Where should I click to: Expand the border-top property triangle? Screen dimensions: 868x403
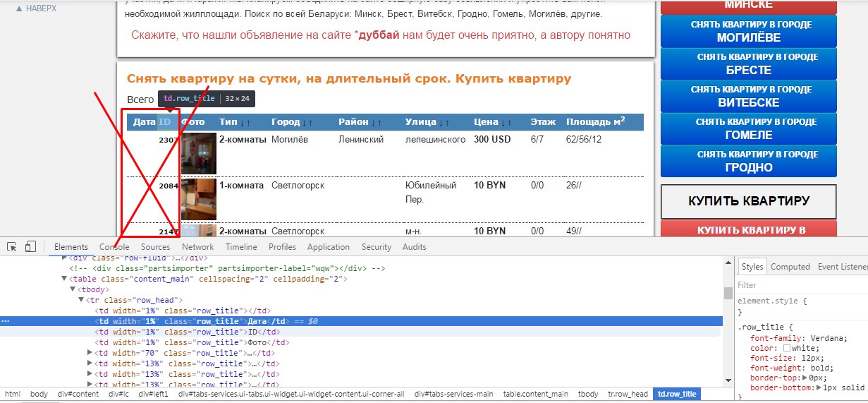[805, 378]
